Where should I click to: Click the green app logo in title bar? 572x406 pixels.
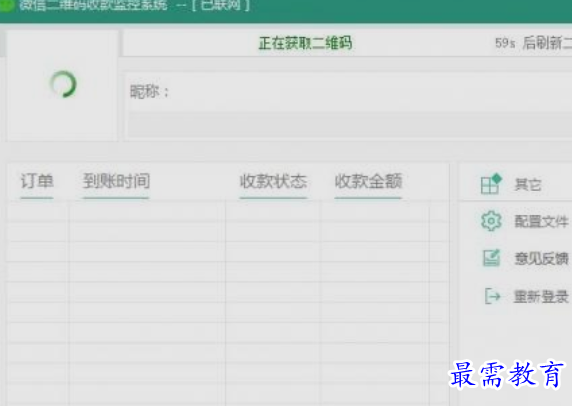(6, 5)
